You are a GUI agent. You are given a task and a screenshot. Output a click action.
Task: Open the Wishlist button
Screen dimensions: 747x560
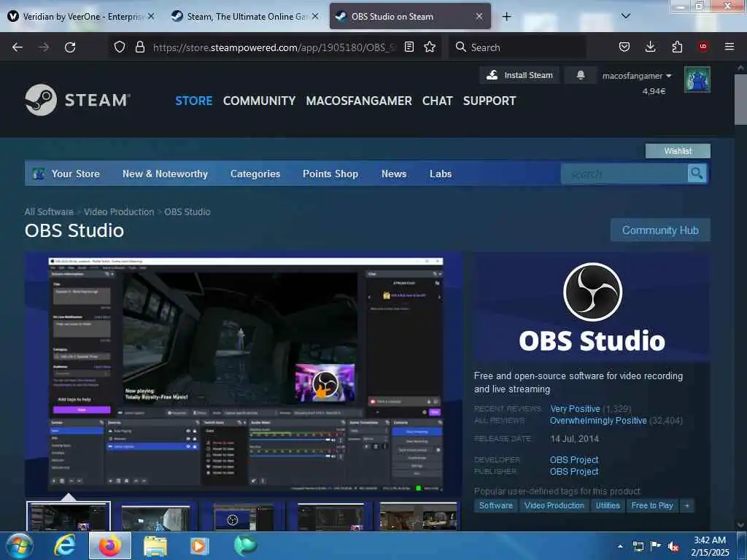pyautogui.click(x=678, y=151)
